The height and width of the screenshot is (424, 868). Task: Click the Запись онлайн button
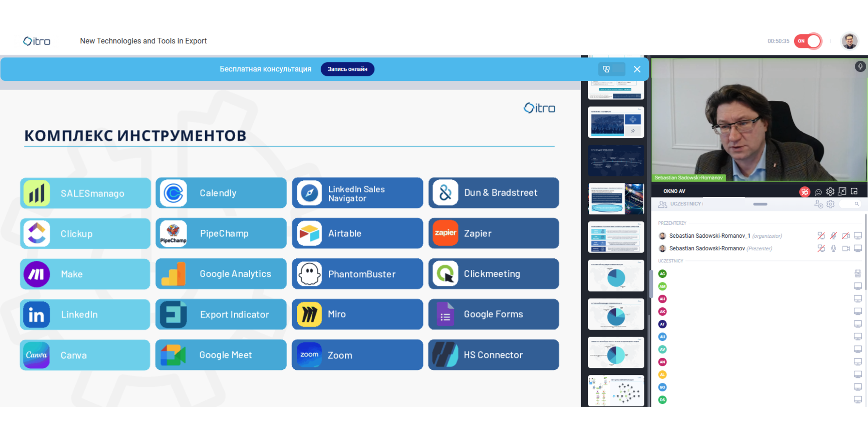[347, 69]
